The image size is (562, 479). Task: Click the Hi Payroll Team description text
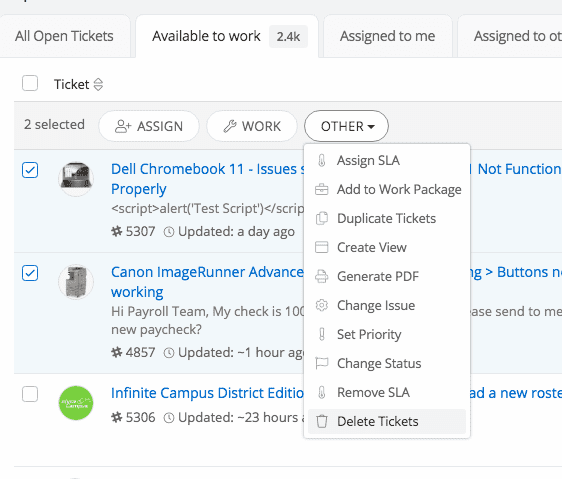pyautogui.click(x=208, y=321)
